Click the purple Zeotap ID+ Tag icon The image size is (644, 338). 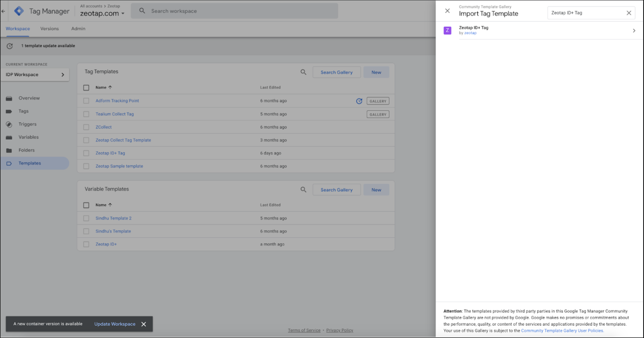point(447,30)
